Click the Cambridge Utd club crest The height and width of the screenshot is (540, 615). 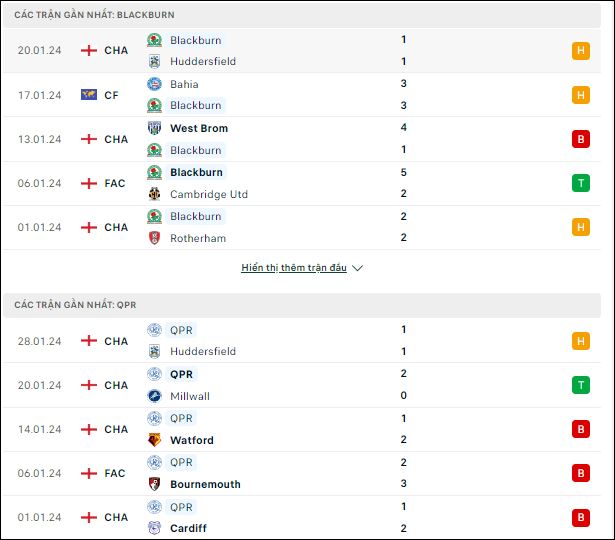155,194
